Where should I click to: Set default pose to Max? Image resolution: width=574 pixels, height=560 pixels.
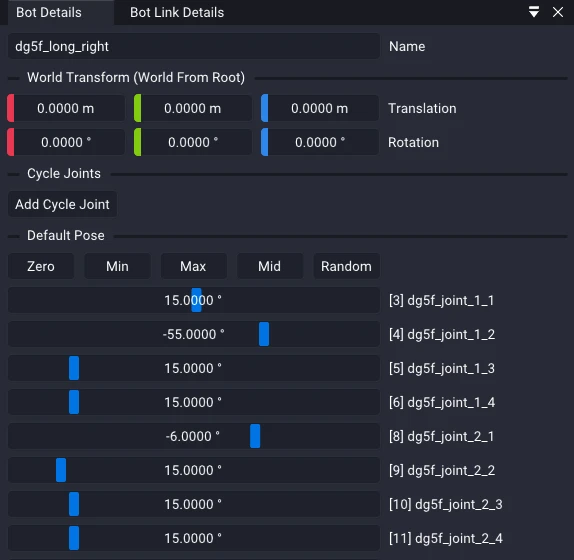point(193,266)
